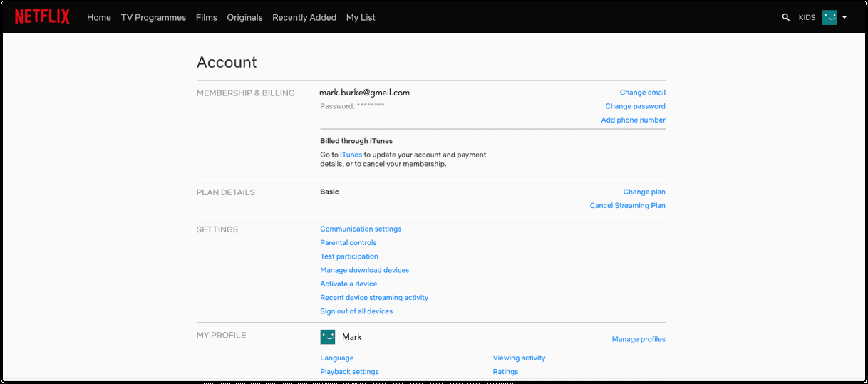
Task: Click Cancel Streaming Plan
Action: tap(628, 205)
